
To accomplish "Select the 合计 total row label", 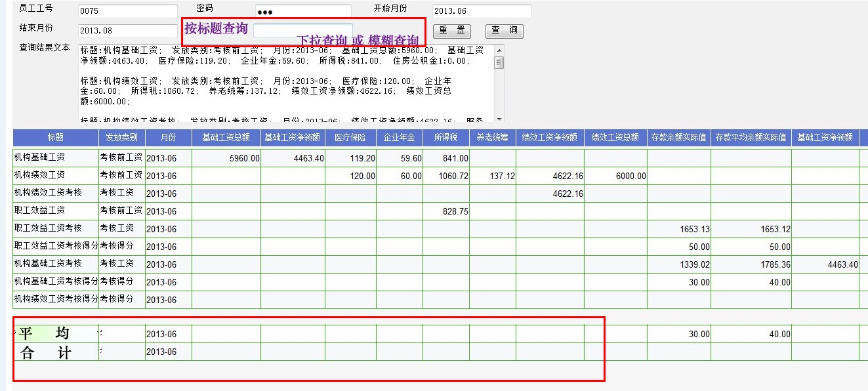I will pos(46,352).
